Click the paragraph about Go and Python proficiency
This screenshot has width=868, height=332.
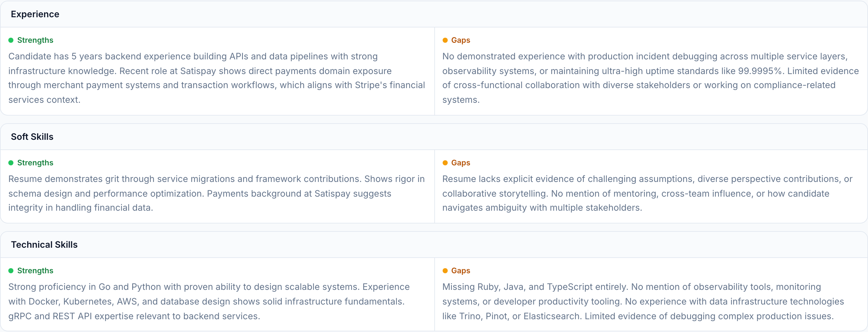click(209, 301)
